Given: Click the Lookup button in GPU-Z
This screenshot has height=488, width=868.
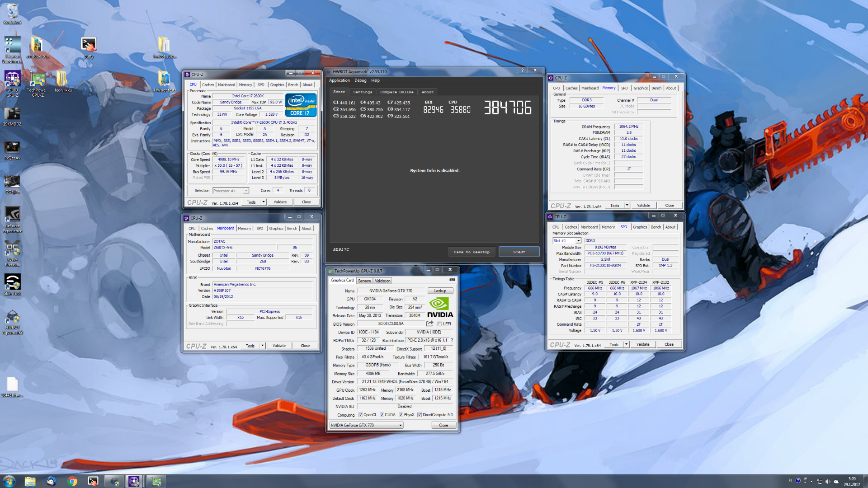Looking at the screenshot, I should (440, 291).
